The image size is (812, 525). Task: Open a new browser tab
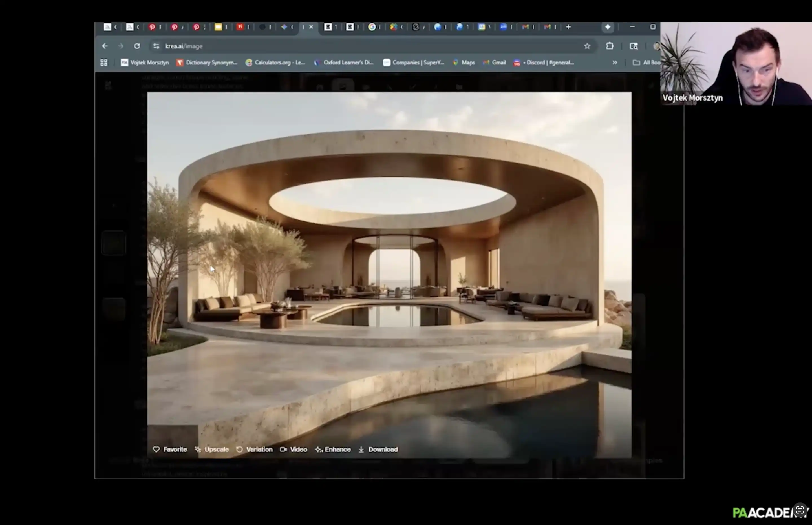pos(568,26)
